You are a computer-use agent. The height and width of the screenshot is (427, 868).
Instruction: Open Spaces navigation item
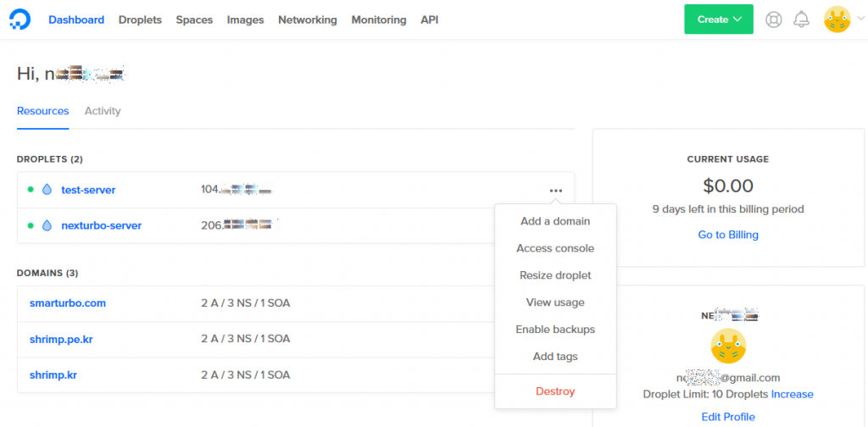click(x=194, y=20)
